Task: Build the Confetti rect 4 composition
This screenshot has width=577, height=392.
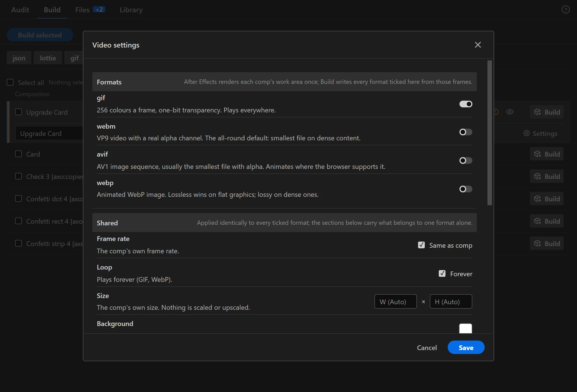Action: pyautogui.click(x=547, y=221)
